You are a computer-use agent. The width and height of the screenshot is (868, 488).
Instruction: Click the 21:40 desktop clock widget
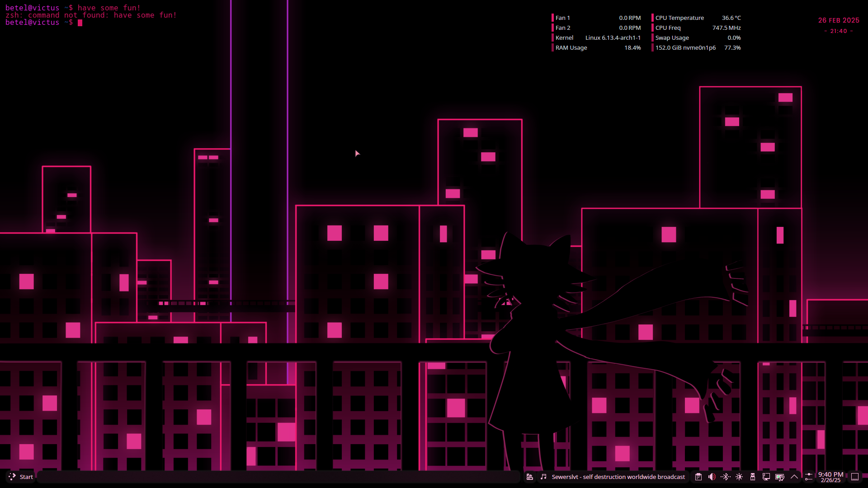coord(839,31)
